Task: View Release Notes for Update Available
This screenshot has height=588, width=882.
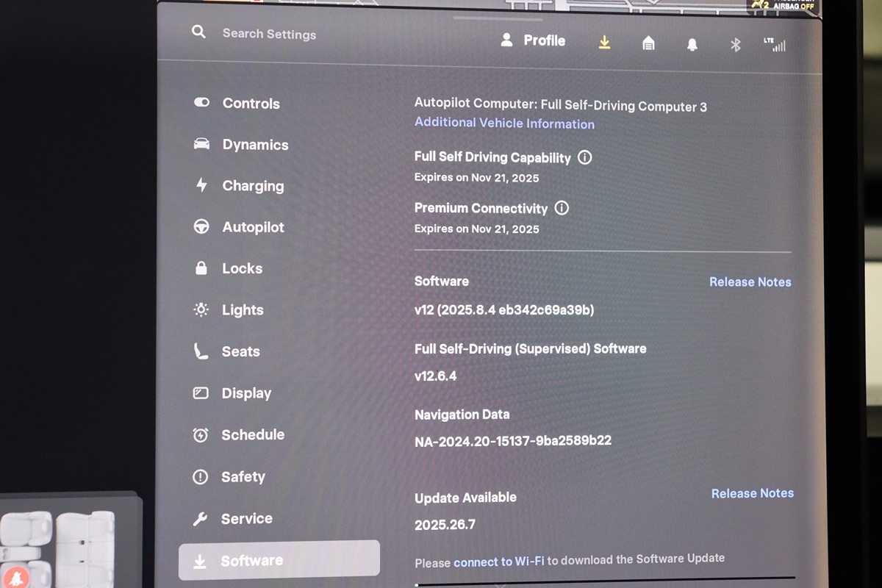Action: pos(752,493)
